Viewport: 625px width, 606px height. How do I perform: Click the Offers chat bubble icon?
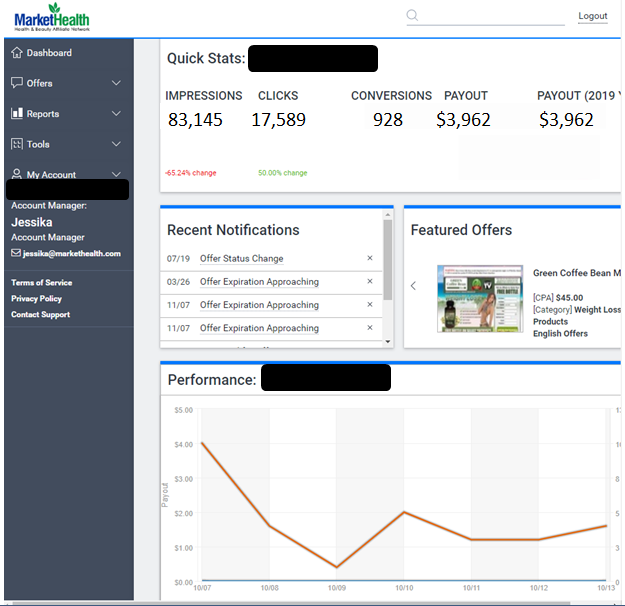pos(17,83)
